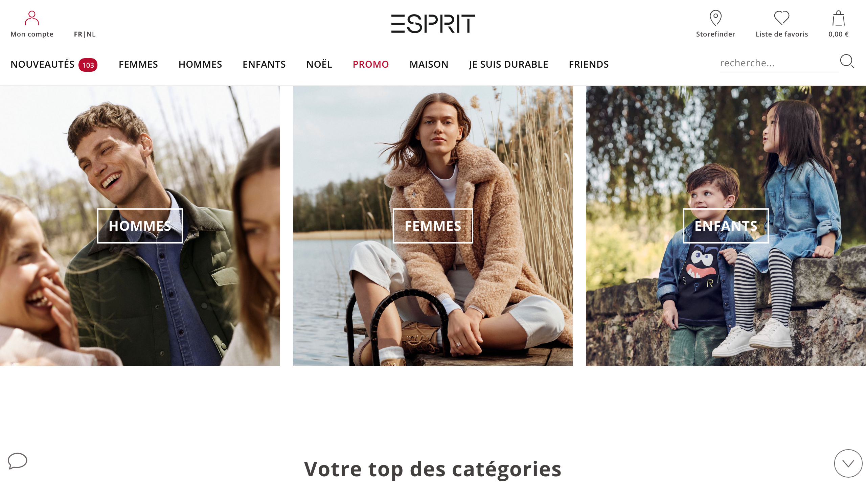Open the HOMMES navigation menu
This screenshot has height=504, width=866.
coord(200,64)
